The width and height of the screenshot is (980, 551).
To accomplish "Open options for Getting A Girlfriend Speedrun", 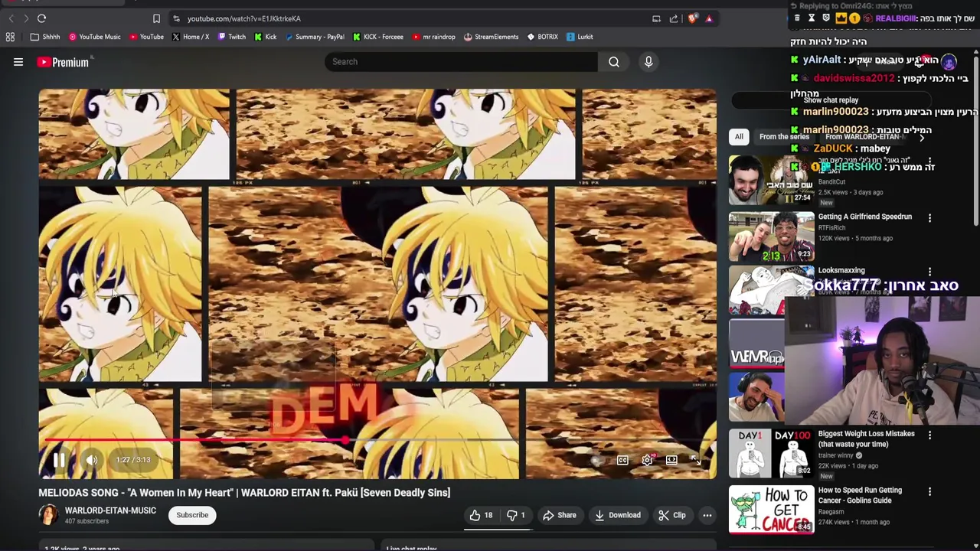I will [929, 218].
